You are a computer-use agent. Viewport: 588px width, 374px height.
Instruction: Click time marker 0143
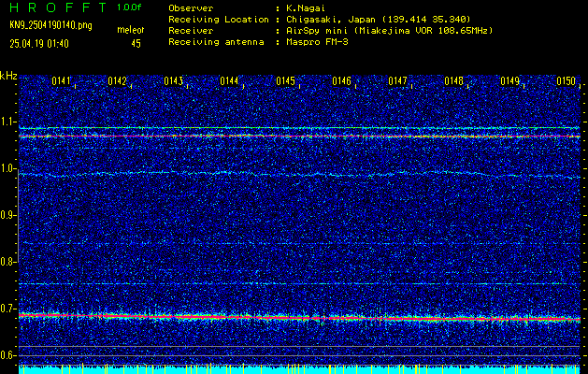click(x=173, y=80)
